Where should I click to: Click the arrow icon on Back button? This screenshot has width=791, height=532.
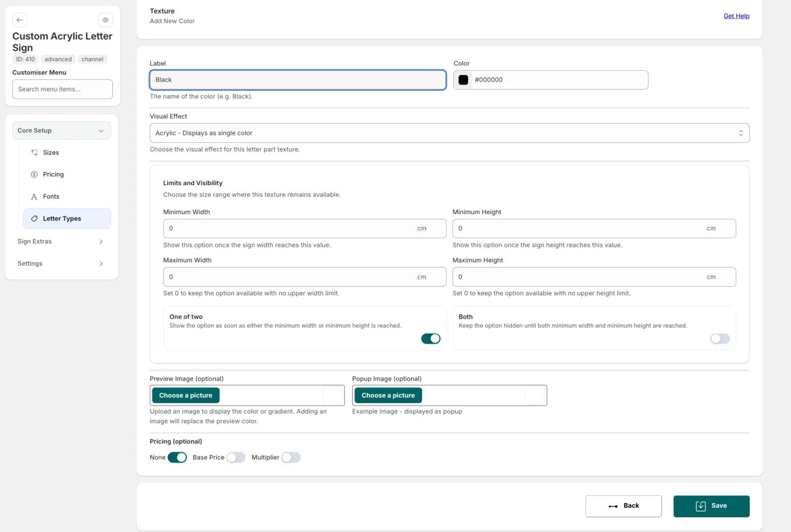(x=613, y=506)
